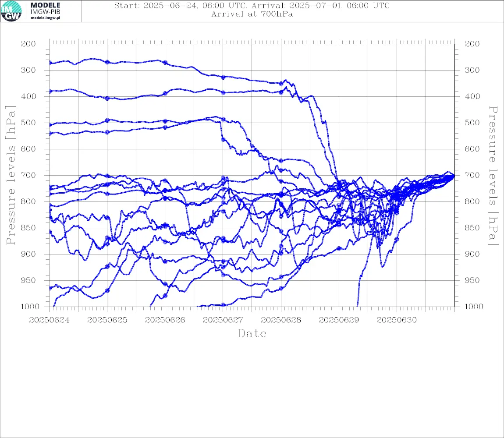Click the left axis 850 tick label
The image size is (504, 438).
28,228
